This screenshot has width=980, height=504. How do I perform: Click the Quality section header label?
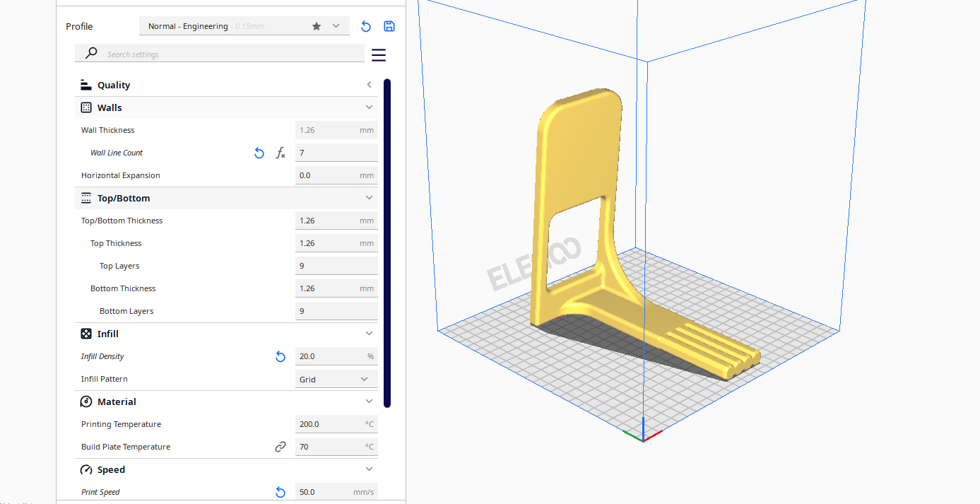114,85
